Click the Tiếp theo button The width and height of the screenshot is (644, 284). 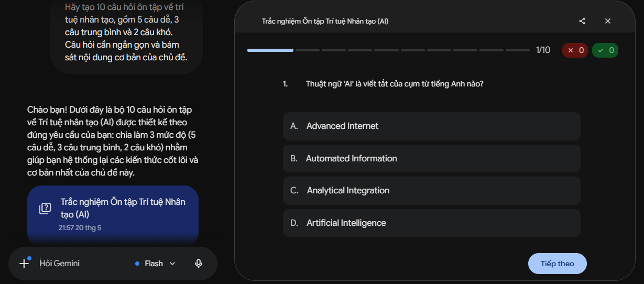click(557, 264)
